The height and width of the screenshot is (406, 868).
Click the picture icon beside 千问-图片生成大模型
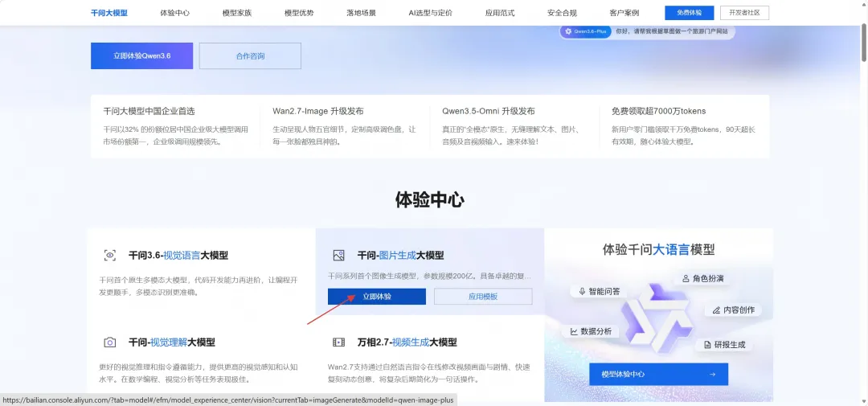click(339, 256)
